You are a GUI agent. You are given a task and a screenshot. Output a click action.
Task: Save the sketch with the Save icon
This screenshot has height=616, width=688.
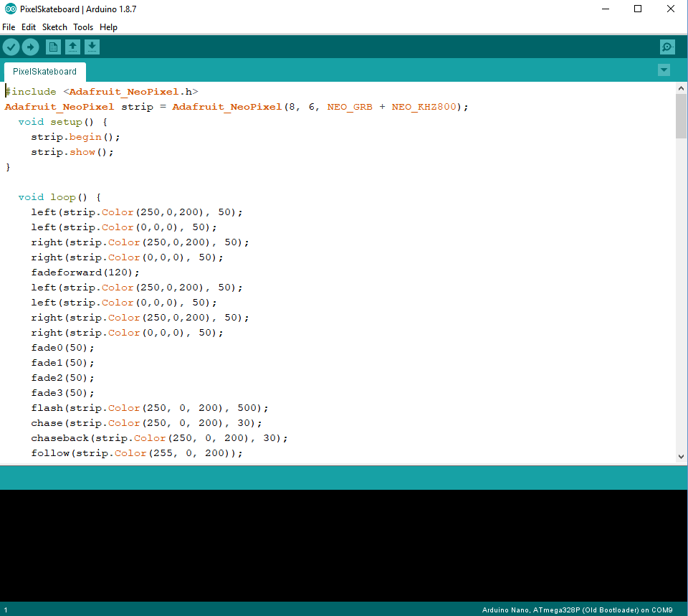[x=92, y=47]
